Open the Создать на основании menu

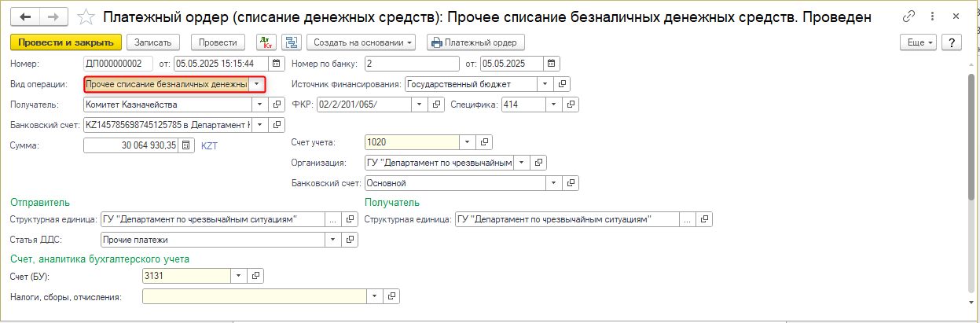361,42
